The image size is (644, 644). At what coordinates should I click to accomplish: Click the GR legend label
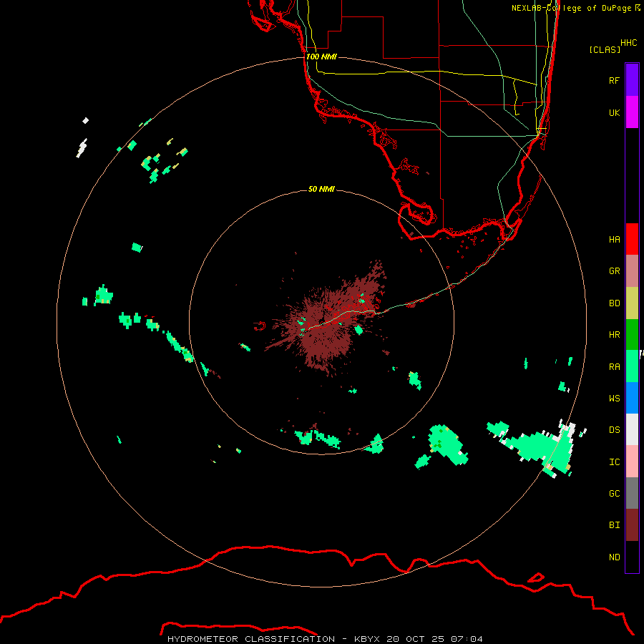(614, 271)
